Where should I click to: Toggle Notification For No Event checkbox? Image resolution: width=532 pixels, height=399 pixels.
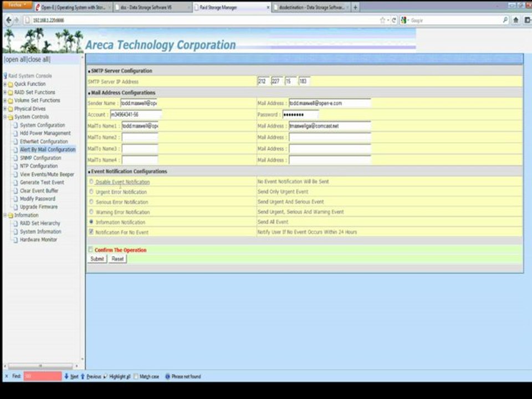(x=91, y=232)
